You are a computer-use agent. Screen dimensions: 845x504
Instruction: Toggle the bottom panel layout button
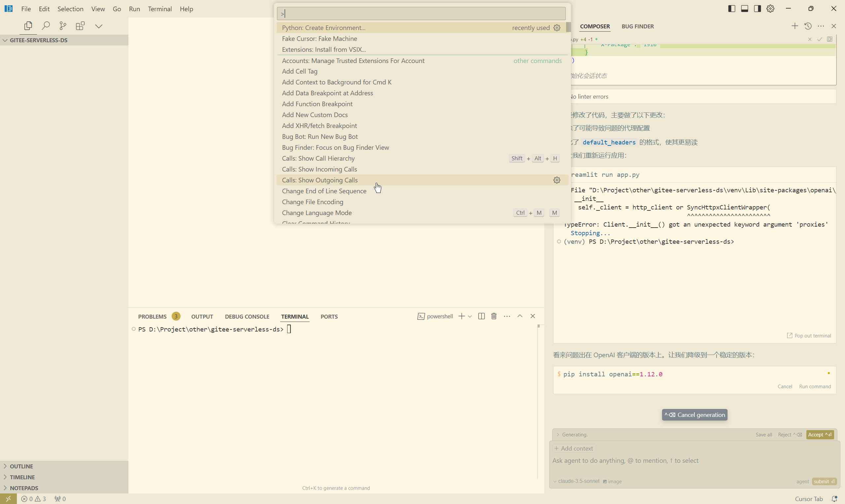coord(744,9)
